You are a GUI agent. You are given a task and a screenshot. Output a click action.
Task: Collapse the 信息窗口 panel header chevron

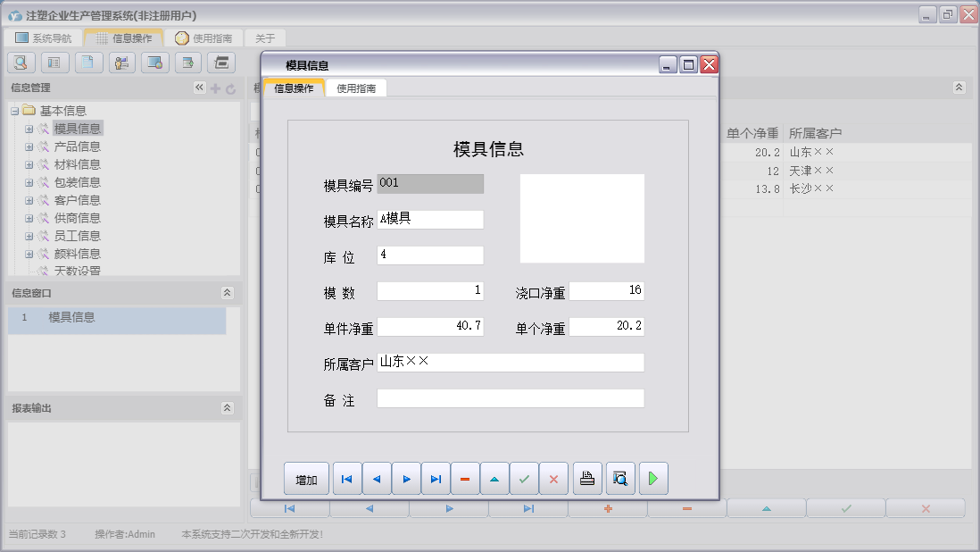tap(228, 290)
